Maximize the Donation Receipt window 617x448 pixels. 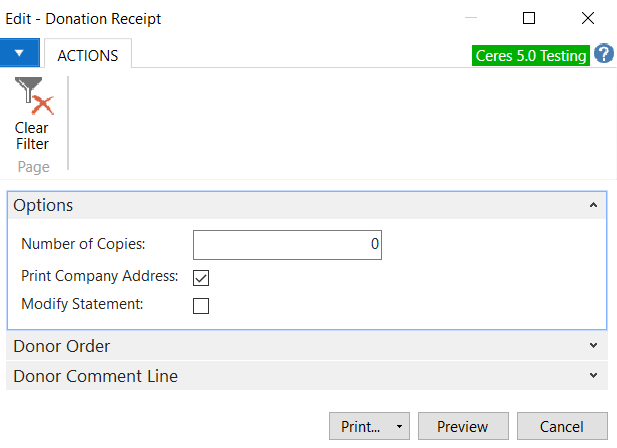(529, 18)
